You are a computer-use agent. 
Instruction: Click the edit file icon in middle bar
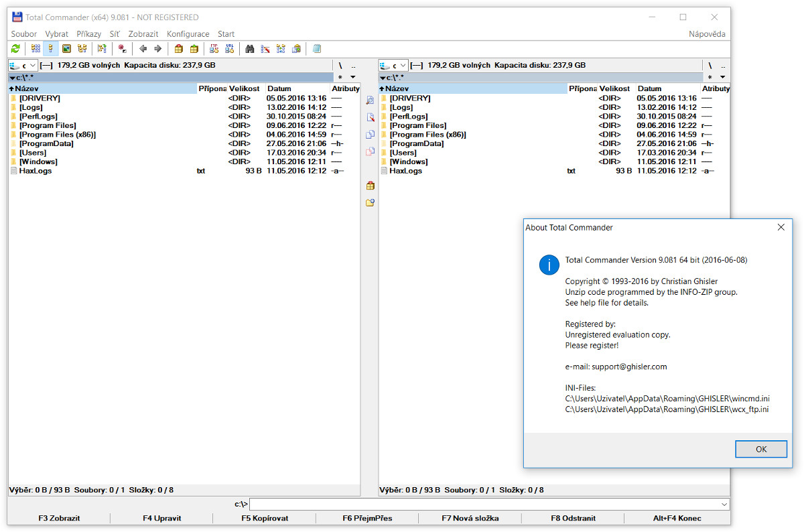[370, 117]
